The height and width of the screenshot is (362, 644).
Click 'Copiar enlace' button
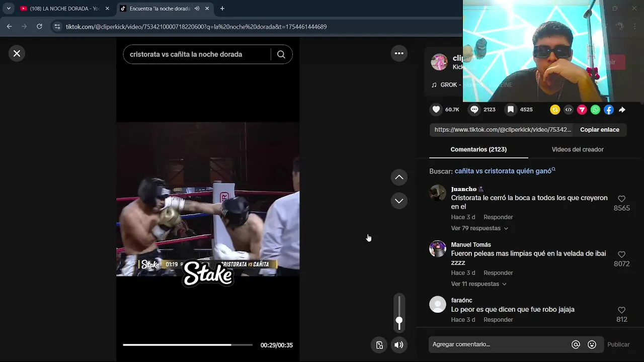pos(600,130)
